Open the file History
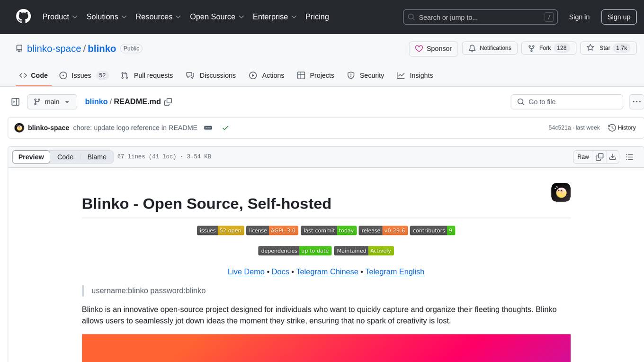644x362 pixels. (622, 128)
